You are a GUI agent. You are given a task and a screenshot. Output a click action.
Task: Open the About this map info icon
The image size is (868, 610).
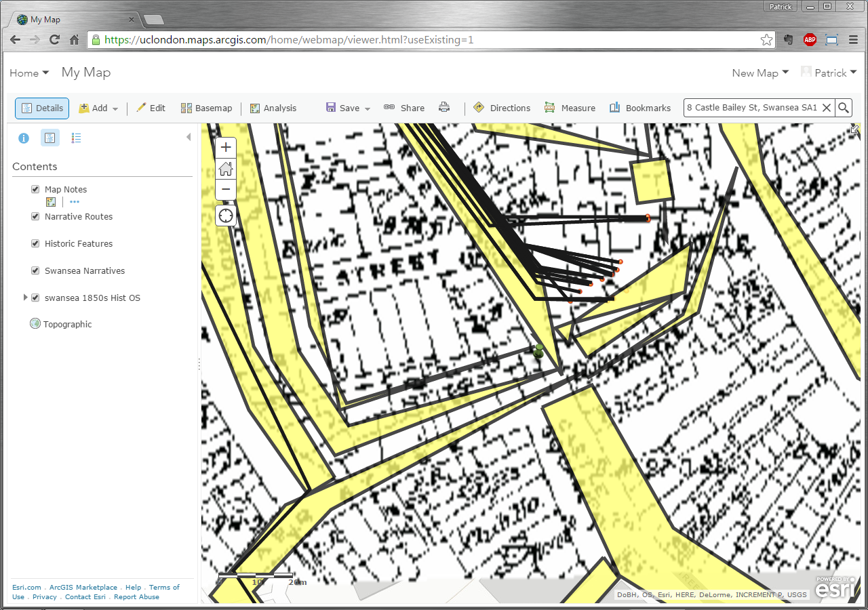24,138
